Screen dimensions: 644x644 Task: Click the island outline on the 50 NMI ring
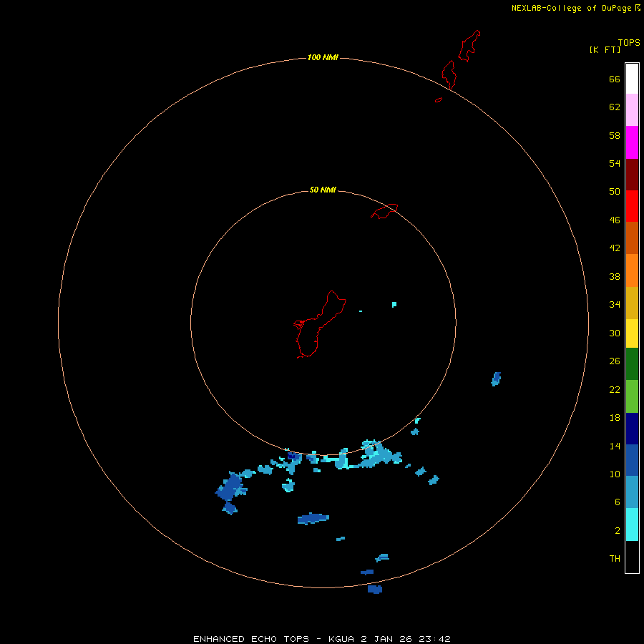[384, 211]
